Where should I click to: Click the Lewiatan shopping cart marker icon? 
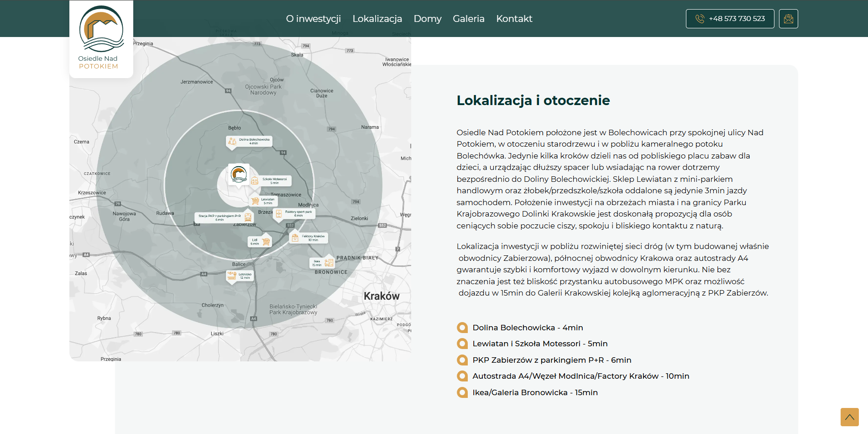pos(255,201)
